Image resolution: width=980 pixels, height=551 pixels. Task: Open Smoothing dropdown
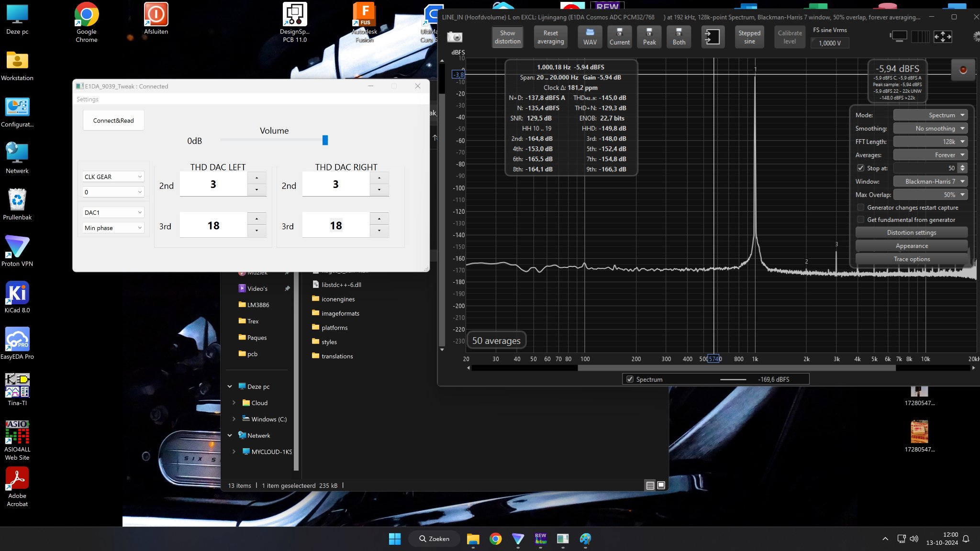[x=930, y=129]
